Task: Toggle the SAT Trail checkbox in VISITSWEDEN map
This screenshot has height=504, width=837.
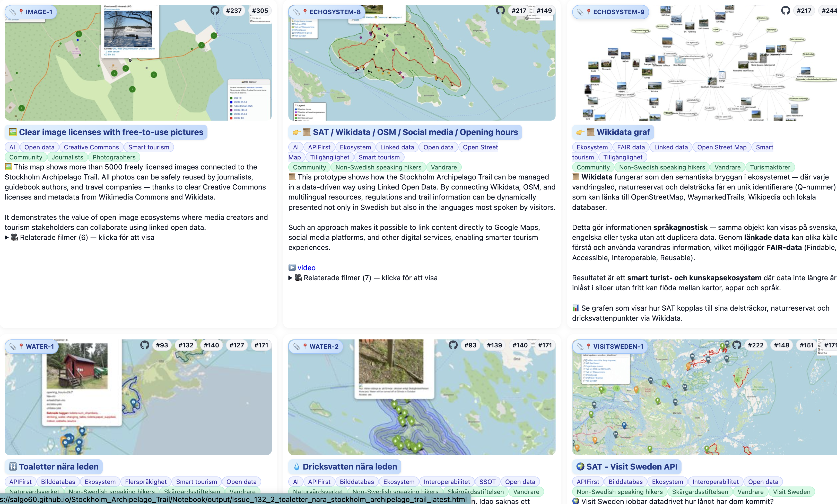Action: pyautogui.click(x=819, y=353)
